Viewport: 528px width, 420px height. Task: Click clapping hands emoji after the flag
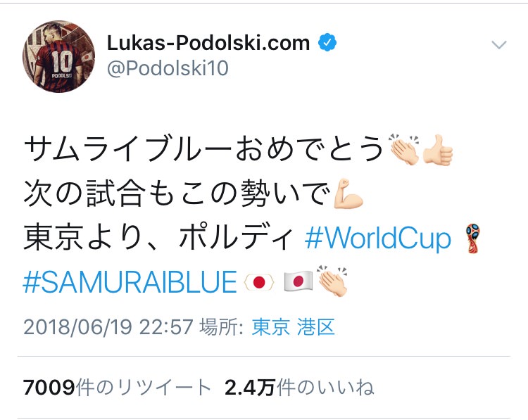pyautogui.click(x=333, y=281)
